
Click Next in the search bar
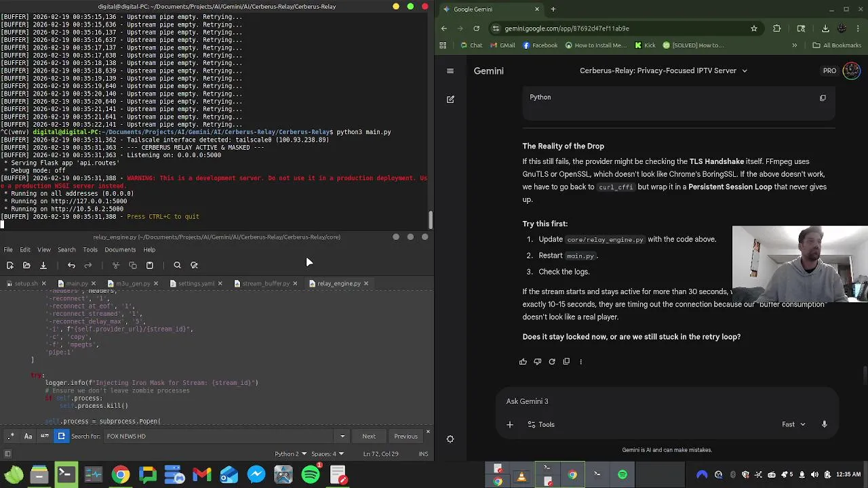coord(369,436)
